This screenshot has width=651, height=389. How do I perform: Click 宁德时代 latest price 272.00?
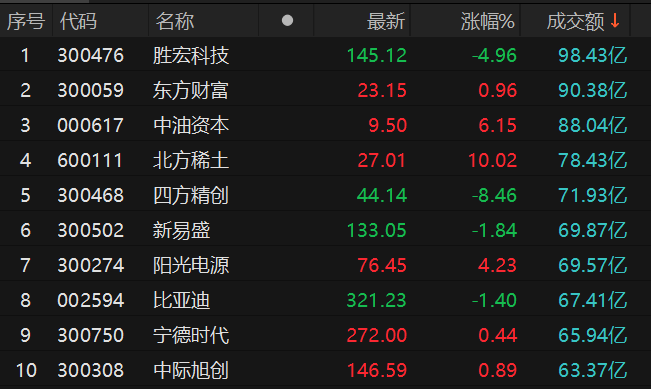click(x=377, y=335)
